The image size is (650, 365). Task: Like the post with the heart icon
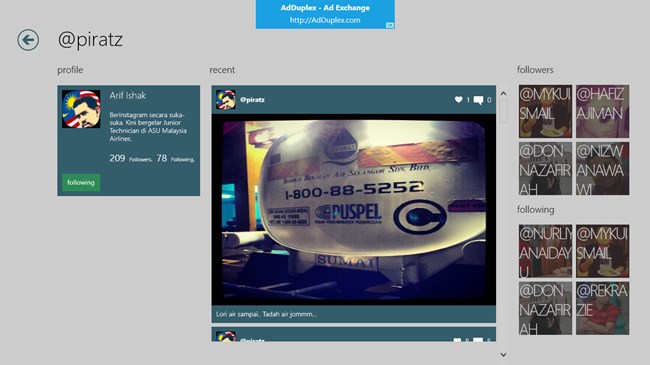pyautogui.click(x=458, y=100)
